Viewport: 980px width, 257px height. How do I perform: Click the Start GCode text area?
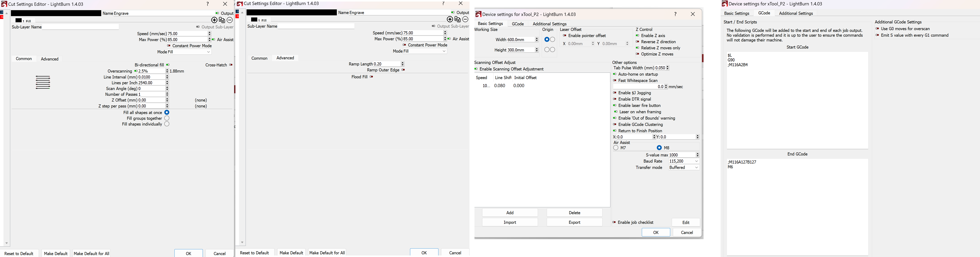pos(797,100)
